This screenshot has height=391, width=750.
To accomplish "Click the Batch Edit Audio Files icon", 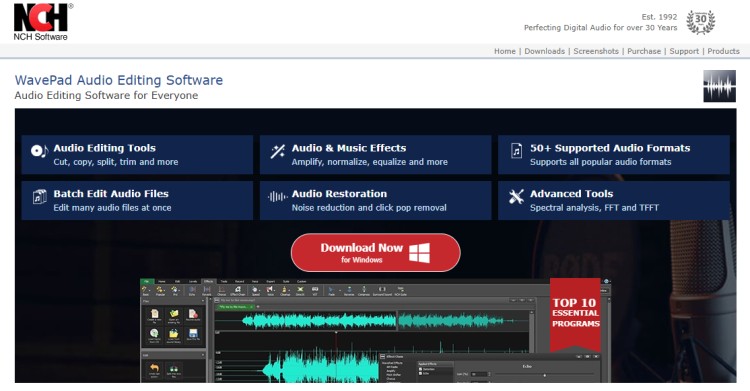I will pos(39,197).
